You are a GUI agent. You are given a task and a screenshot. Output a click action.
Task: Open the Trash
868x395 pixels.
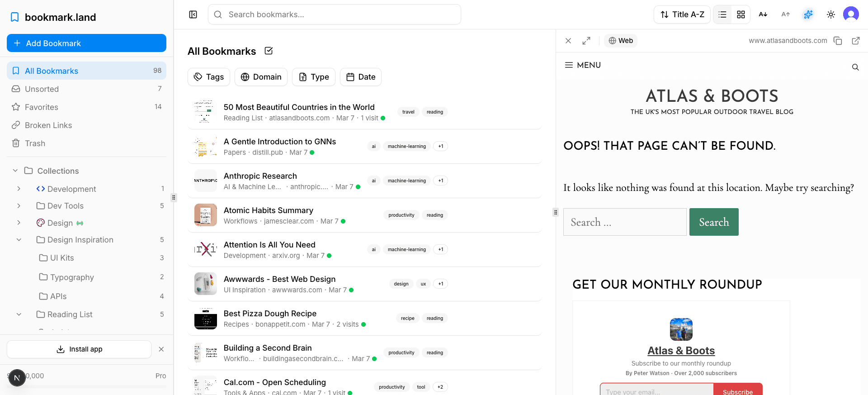tap(86, 143)
